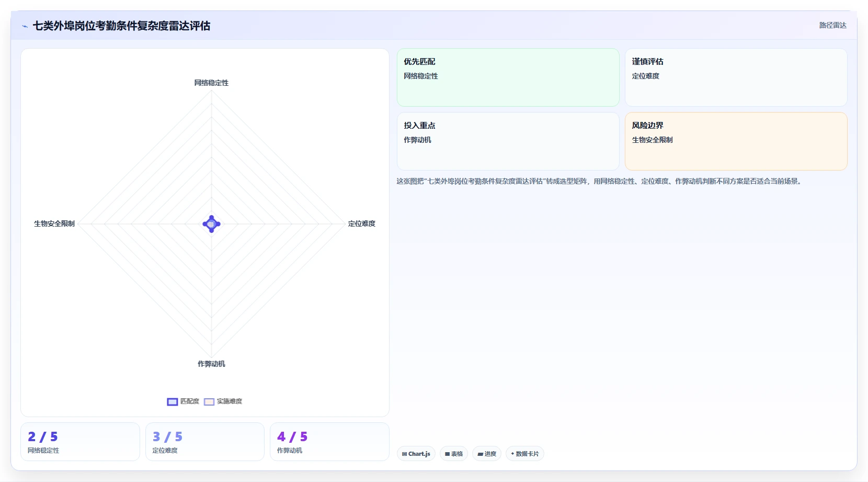Open the 谨慎评估 card
Image resolution: width=868 pixels, height=482 pixels.
click(736, 77)
